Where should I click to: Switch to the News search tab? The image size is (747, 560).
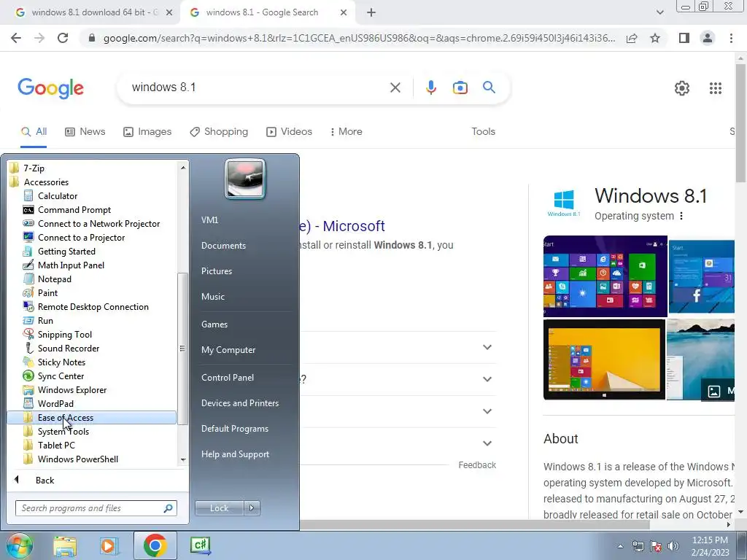pos(85,131)
